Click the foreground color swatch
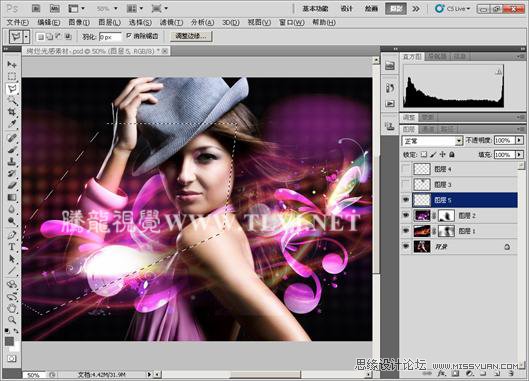The height and width of the screenshot is (381, 529). coord(9,342)
